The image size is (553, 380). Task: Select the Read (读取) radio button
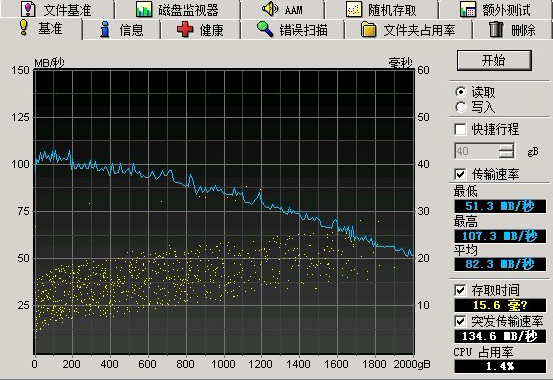[x=461, y=92]
